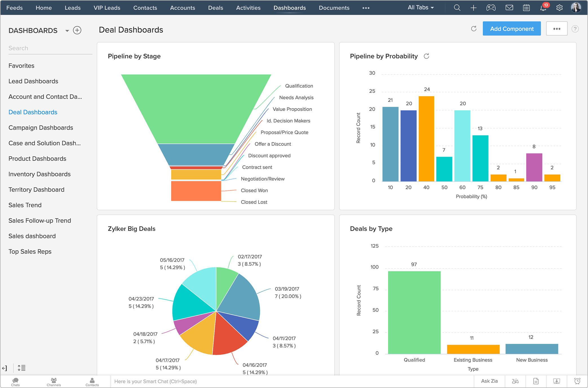Click the gamepad Gamescope icon
This screenshot has width=588, height=388.
[x=491, y=8]
